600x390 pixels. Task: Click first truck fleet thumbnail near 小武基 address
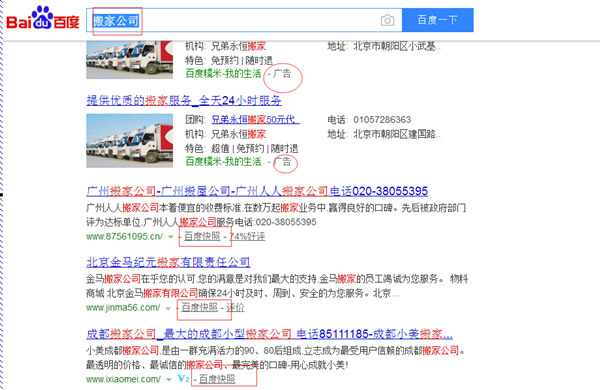[129, 59]
